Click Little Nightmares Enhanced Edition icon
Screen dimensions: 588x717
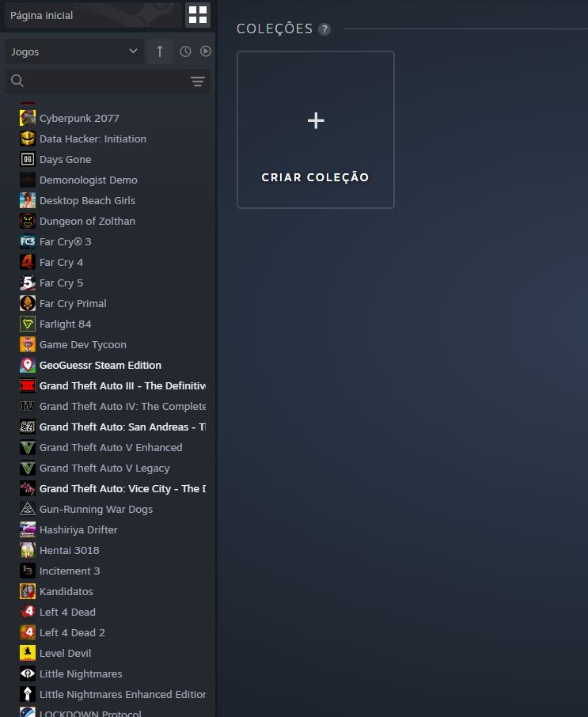28,694
